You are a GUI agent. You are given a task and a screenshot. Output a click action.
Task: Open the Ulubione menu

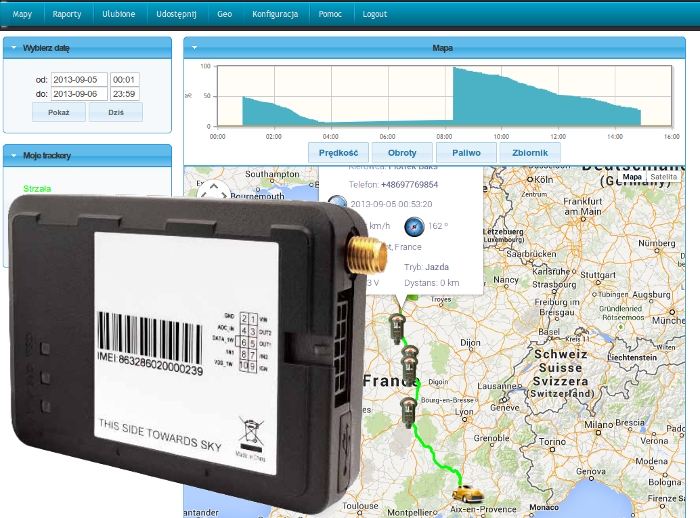[118, 14]
